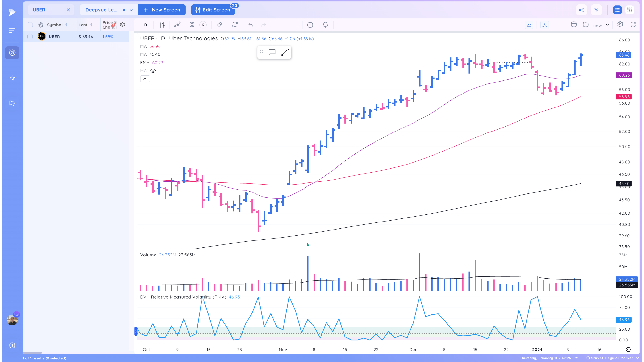
Task: Select the eraser drawing tool
Action: point(219,25)
